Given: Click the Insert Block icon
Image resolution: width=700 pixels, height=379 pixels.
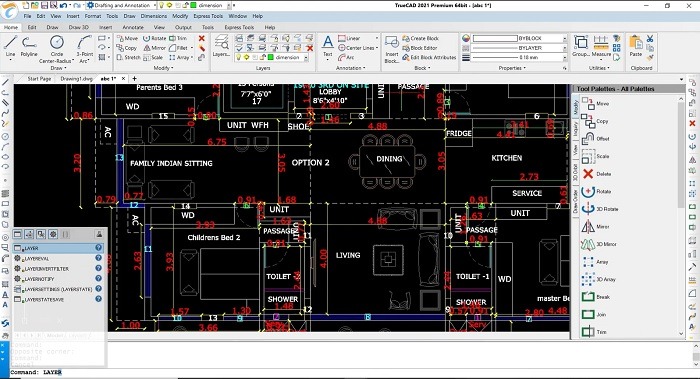Looking at the screenshot, I should [x=392, y=49].
